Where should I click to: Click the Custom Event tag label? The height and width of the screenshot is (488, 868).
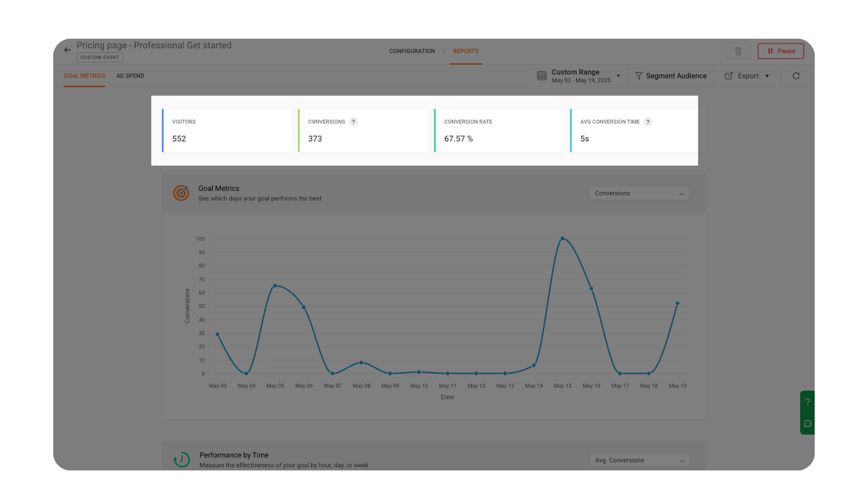tap(100, 57)
